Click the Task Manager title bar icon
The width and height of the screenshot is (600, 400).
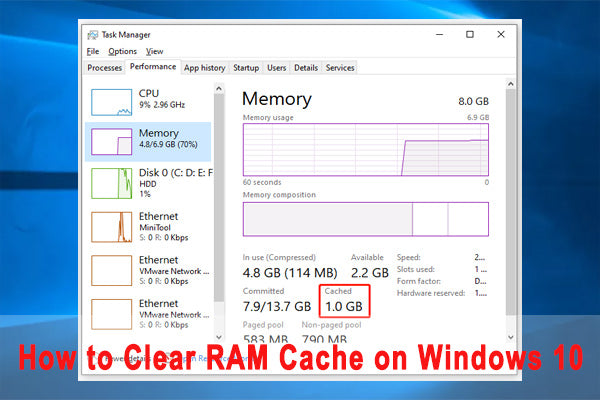[91, 33]
